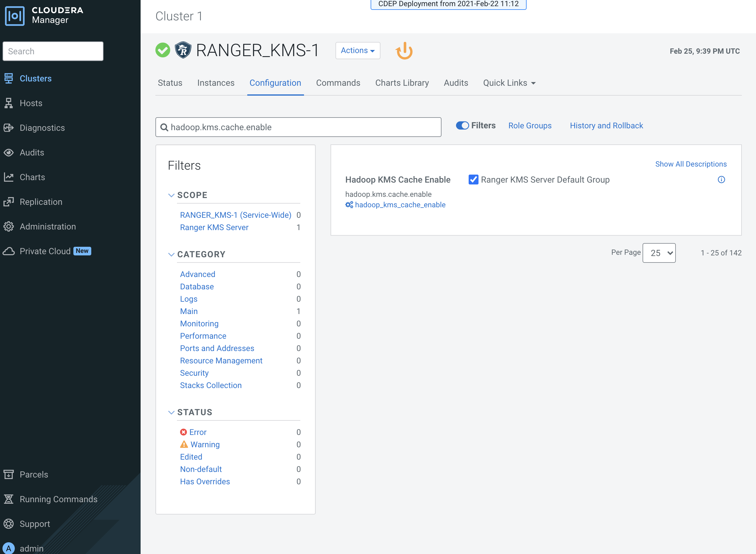Expand the Quick Links menu
Viewport: 756px width, 554px height.
coord(509,83)
